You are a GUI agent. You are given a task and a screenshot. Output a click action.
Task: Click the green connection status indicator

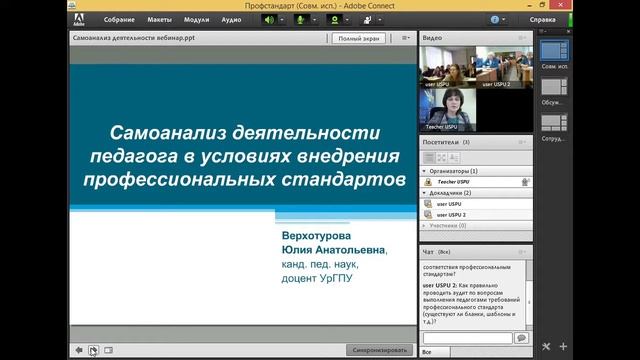coord(570,20)
